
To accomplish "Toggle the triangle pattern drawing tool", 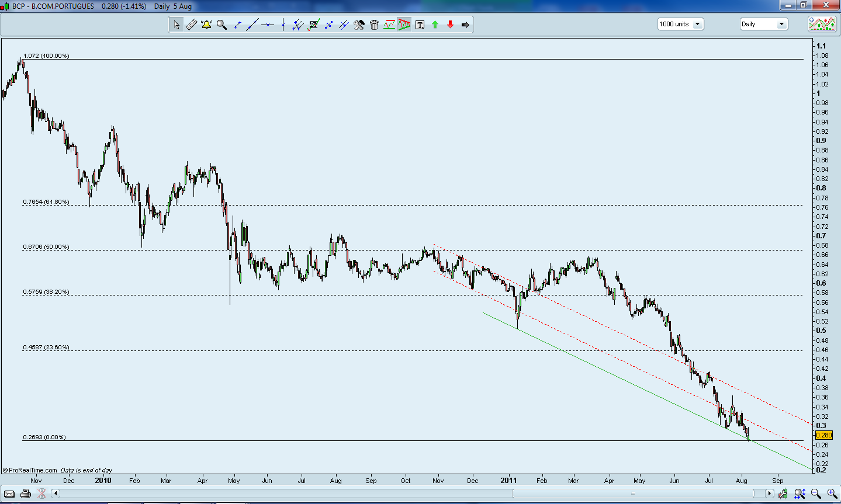I will tap(404, 25).
